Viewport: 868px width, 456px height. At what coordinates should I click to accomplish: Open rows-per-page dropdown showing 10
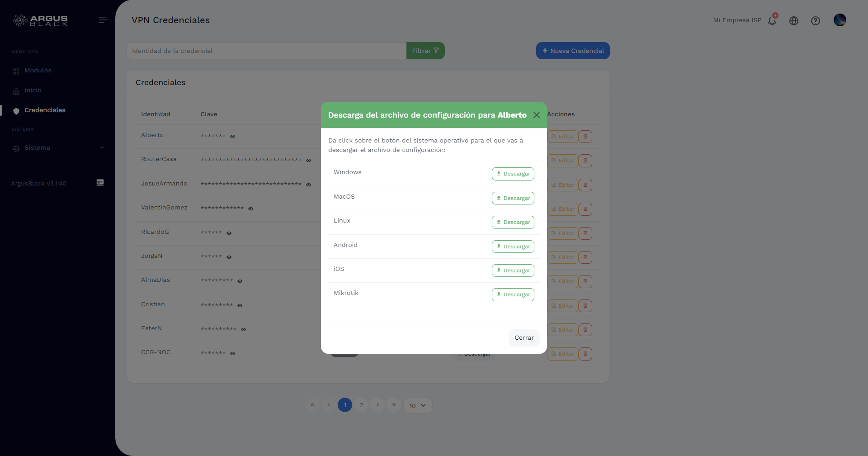pos(418,406)
